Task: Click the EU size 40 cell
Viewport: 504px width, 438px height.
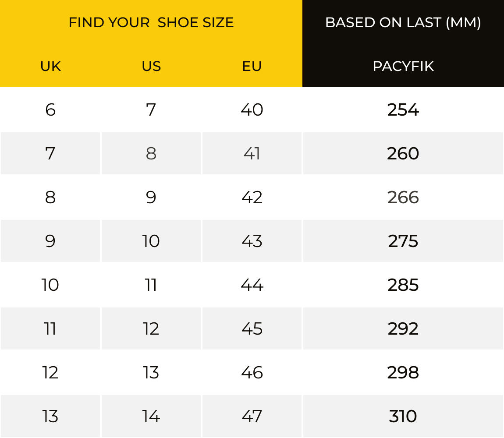Action: click(x=252, y=109)
